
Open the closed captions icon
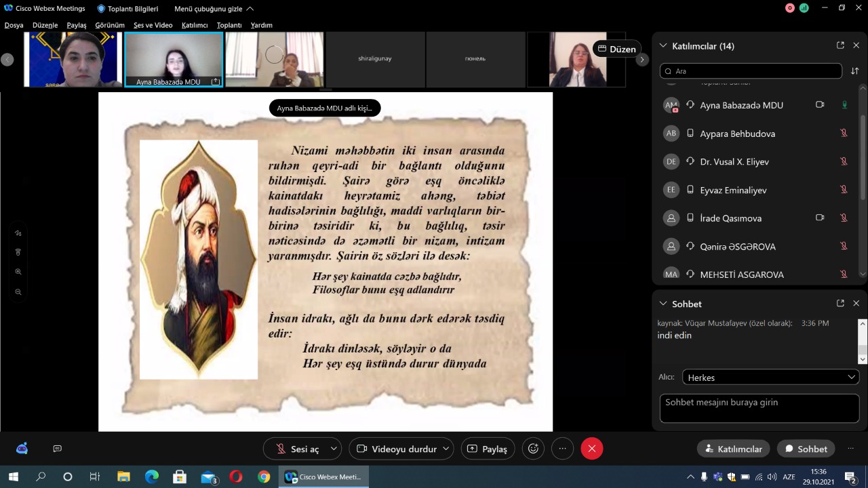pyautogui.click(x=58, y=449)
